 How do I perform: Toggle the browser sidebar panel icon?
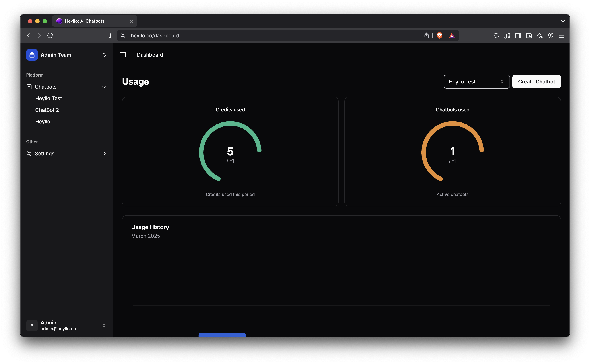tap(518, 36)
